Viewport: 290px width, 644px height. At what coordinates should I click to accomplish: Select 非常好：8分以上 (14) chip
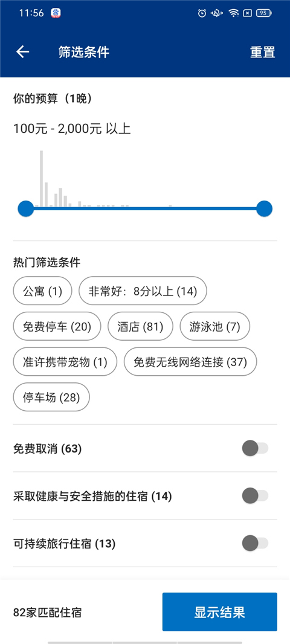coord(143,291)
